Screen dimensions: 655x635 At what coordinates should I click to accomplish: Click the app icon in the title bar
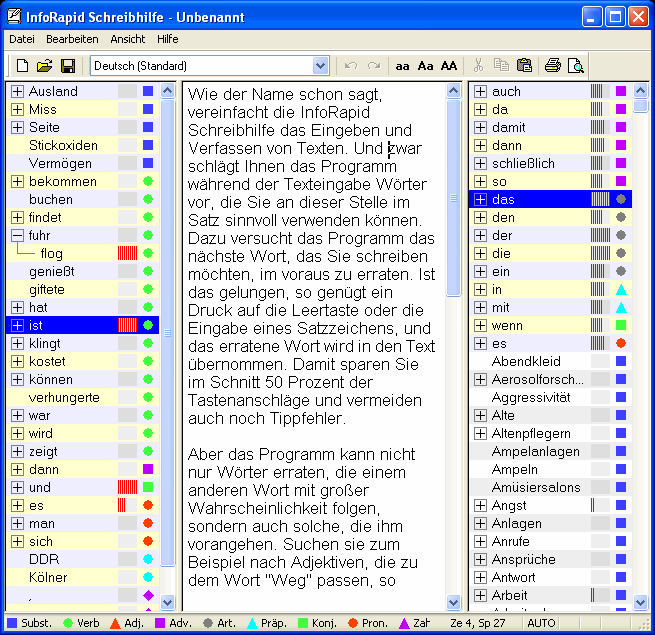pos(13,17)
